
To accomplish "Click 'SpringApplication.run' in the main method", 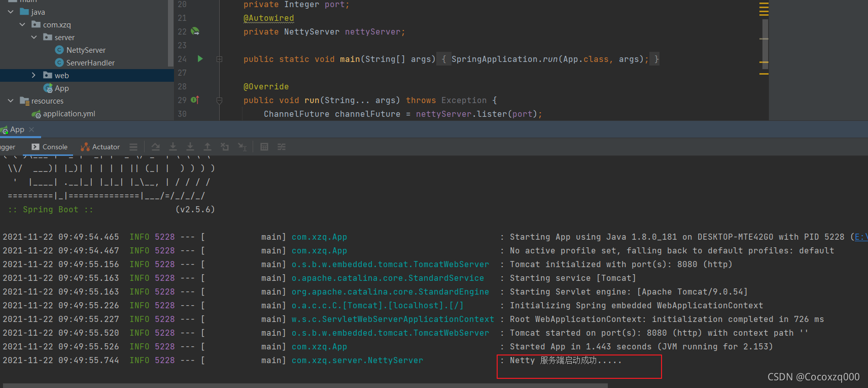I will 505,59.
